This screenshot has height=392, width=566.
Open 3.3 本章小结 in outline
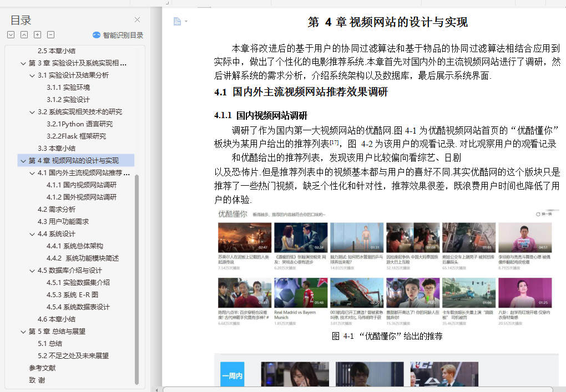(56, 148)
